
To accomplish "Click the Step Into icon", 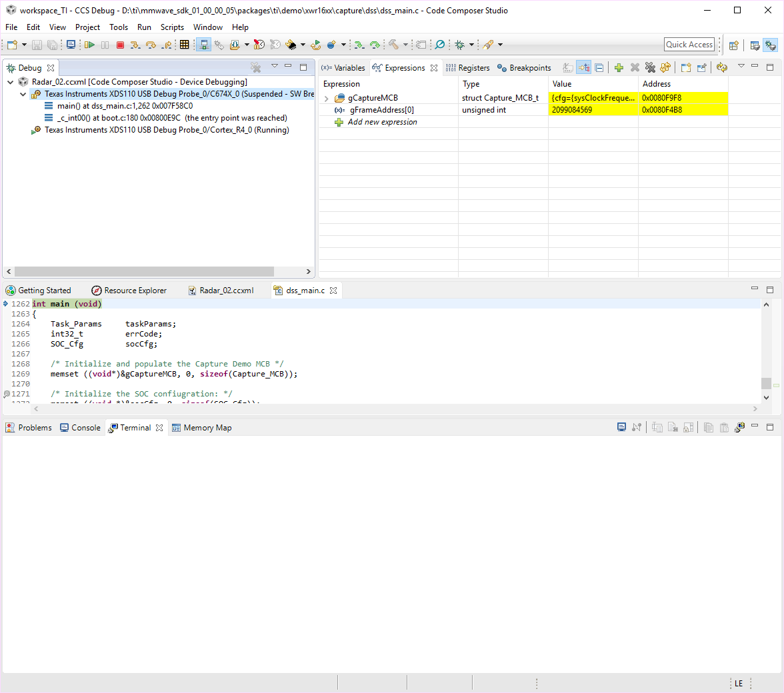I will click(135, 45).
